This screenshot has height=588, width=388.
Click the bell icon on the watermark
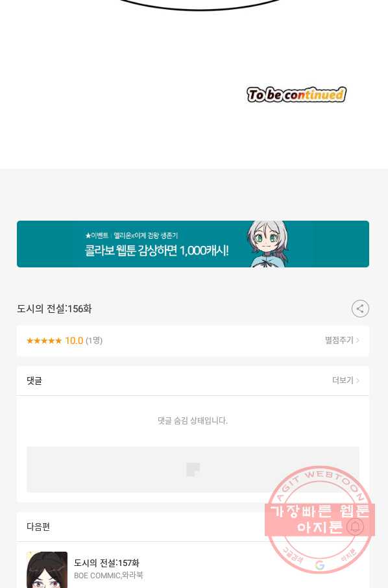[355, 526]
